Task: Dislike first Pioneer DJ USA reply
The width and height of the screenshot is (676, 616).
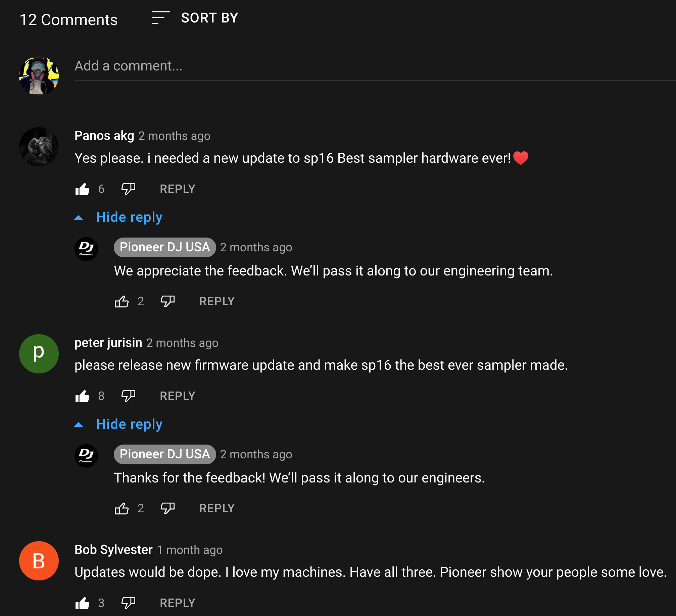Action: (167, 301)
